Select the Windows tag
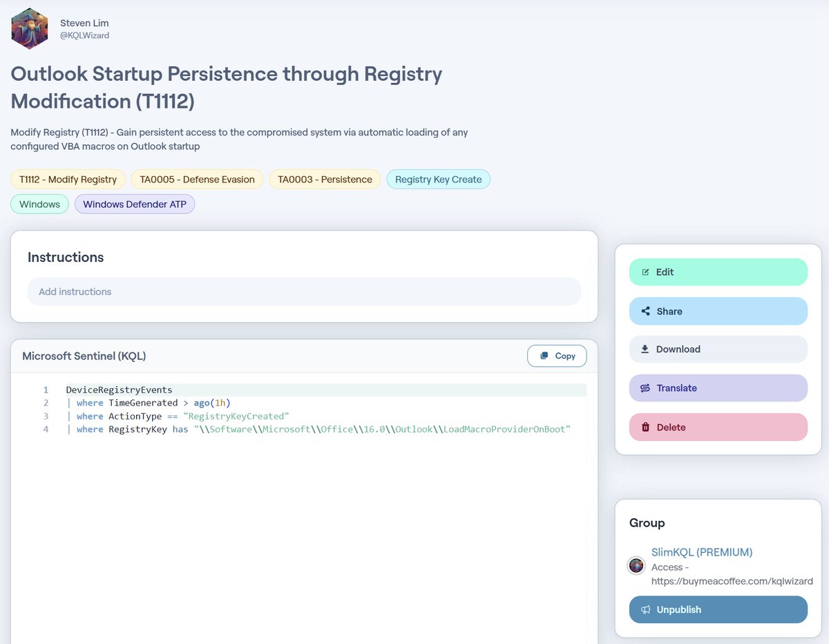Viewport: 829px width, 644px height. pos(39,204)
